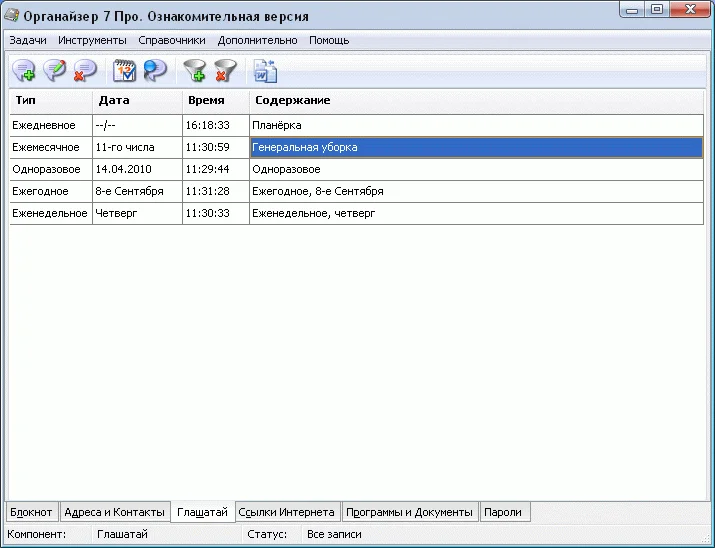
Task: Click the Содержание column header
Action: coord(292,101)
